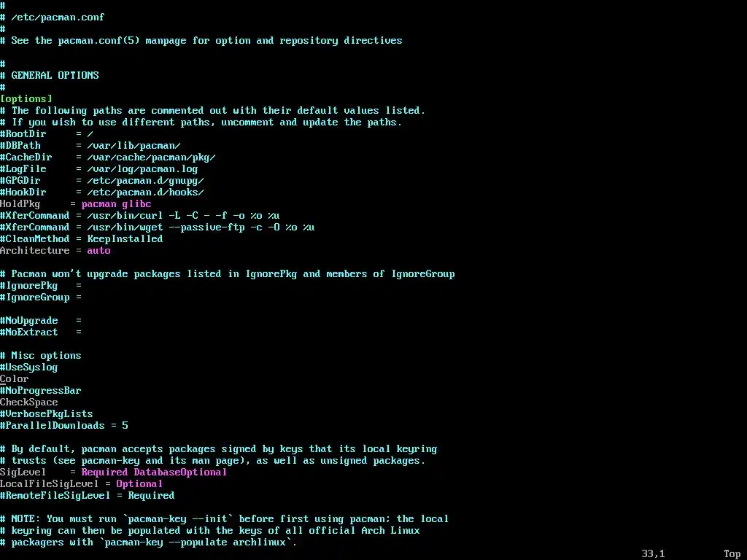Click the wget XferCommand line
Image resolution: width=747 pixels, height=560 pixels.
pyautogui.click(x=158, y=227)
